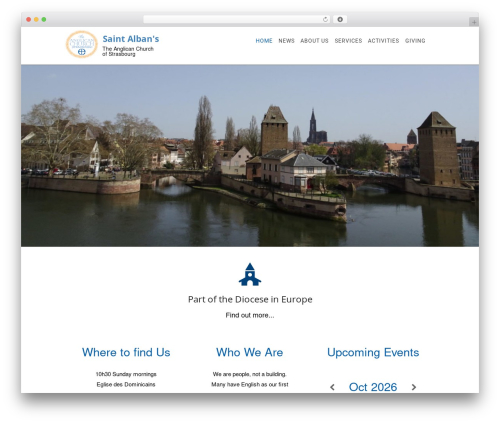
Task: Open the Giving menu item
Action: tap(415, 41)
